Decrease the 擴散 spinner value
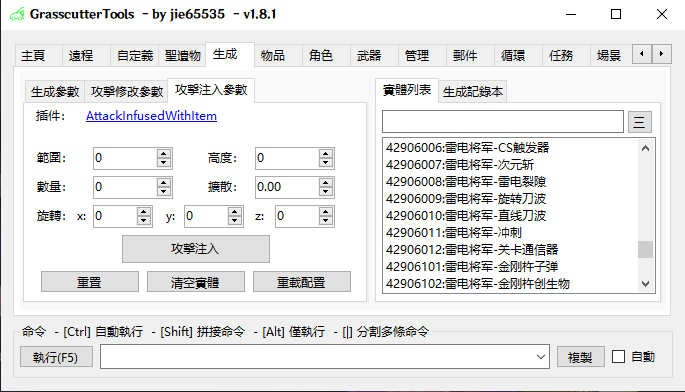 click(325, 191)
